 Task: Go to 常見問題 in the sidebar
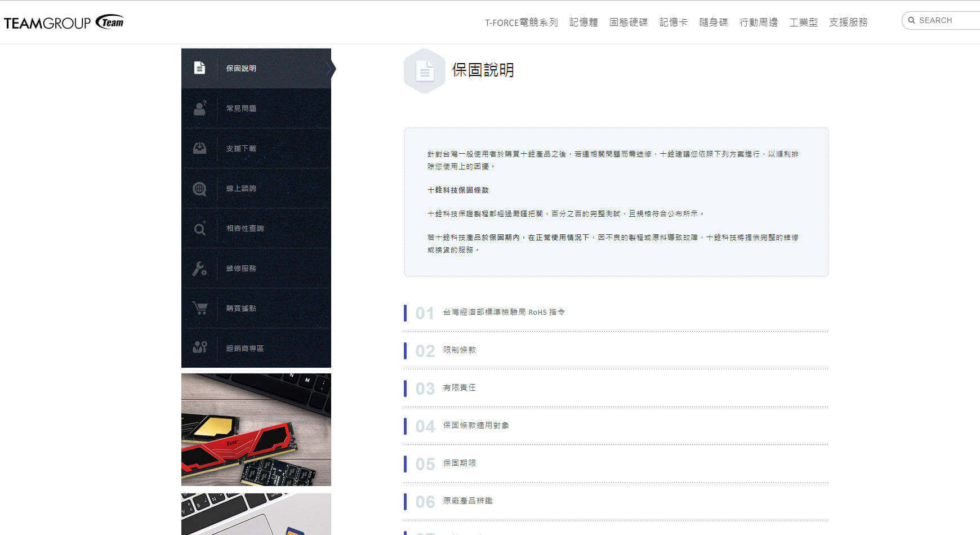tap(256, 108)
